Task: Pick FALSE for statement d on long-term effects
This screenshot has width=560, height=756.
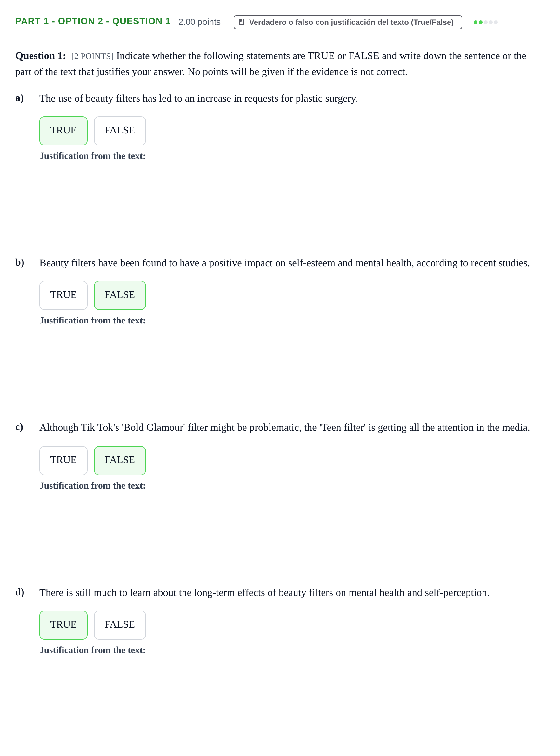Action: pos(120,625)
